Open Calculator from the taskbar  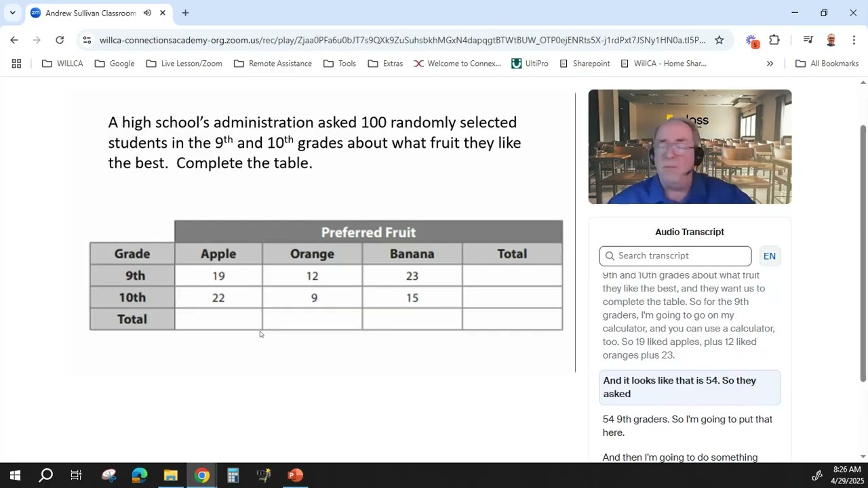click(233, 475)
